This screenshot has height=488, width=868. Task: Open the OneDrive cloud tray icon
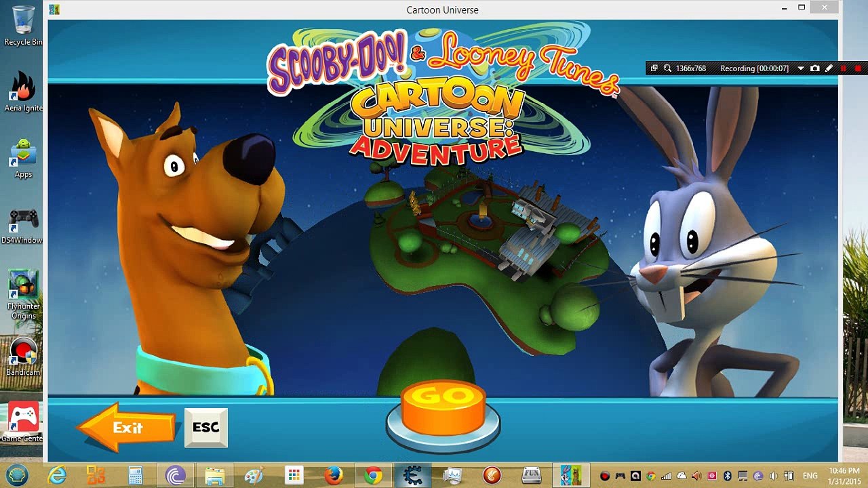click(x=682, y=476)
